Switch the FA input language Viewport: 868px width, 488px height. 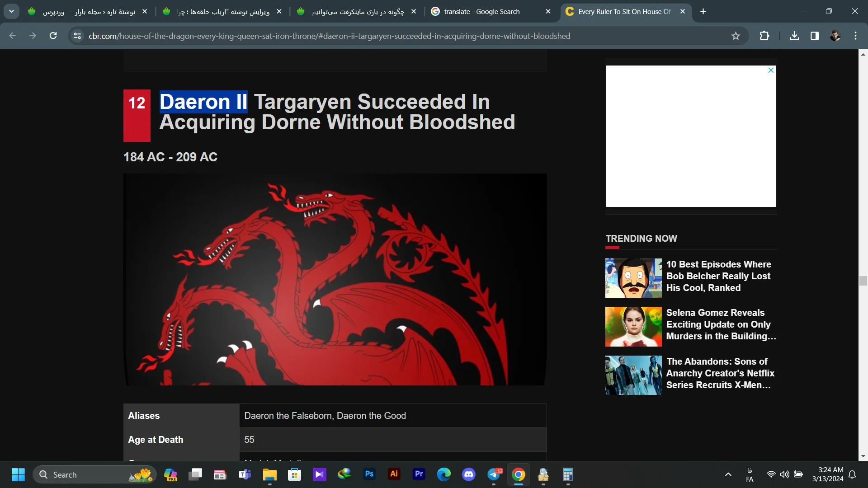click(x=750, y=474)
